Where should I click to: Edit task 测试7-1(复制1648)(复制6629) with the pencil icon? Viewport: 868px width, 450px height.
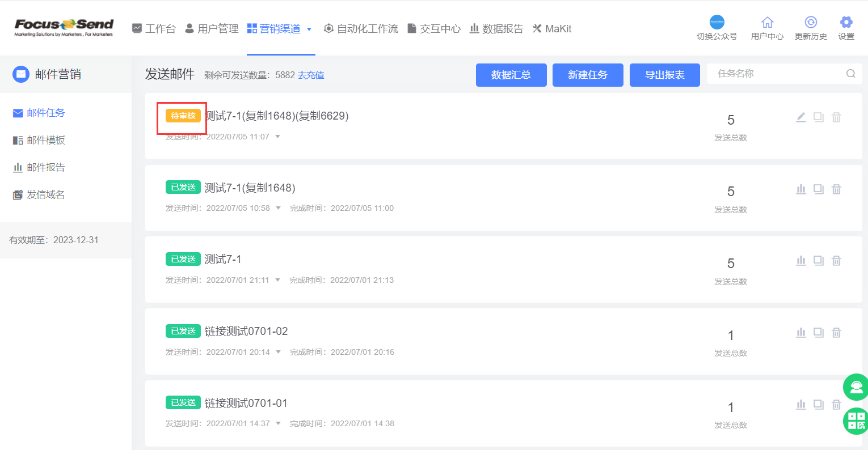click(801, 117)
